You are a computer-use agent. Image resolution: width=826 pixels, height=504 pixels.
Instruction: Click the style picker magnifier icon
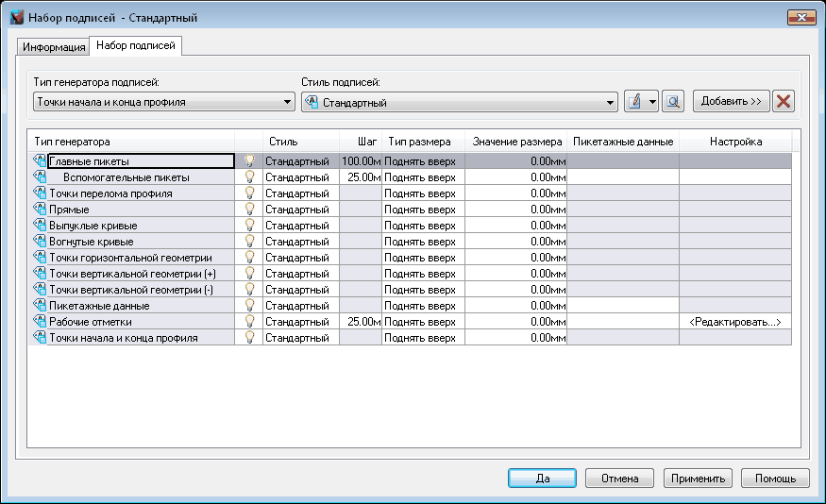(672, 102)
